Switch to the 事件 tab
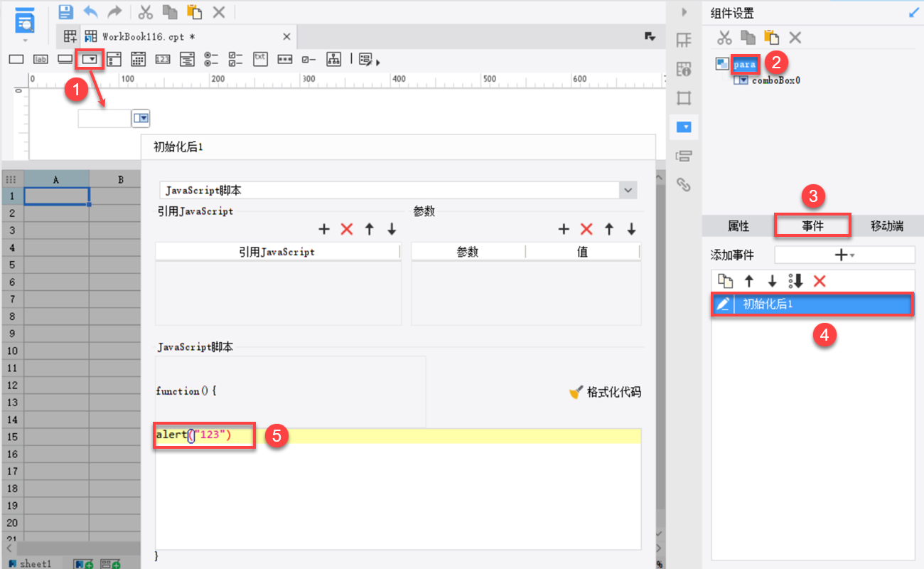Image resolution: width=924 pixels, height=569 pixels. coord(812,226)
